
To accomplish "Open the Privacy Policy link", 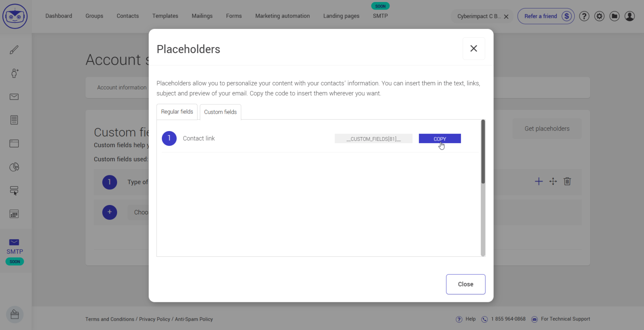I will click(x=155, y=319).
